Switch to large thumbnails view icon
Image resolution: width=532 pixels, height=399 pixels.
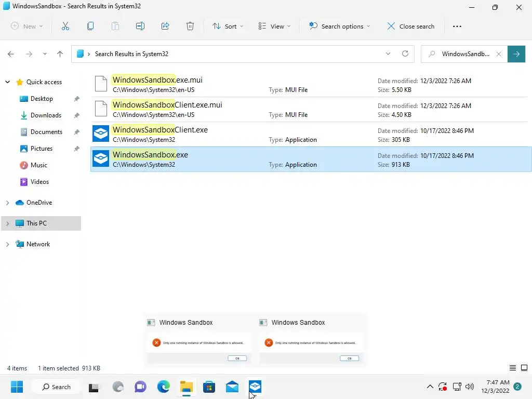[x=524, y=368]
